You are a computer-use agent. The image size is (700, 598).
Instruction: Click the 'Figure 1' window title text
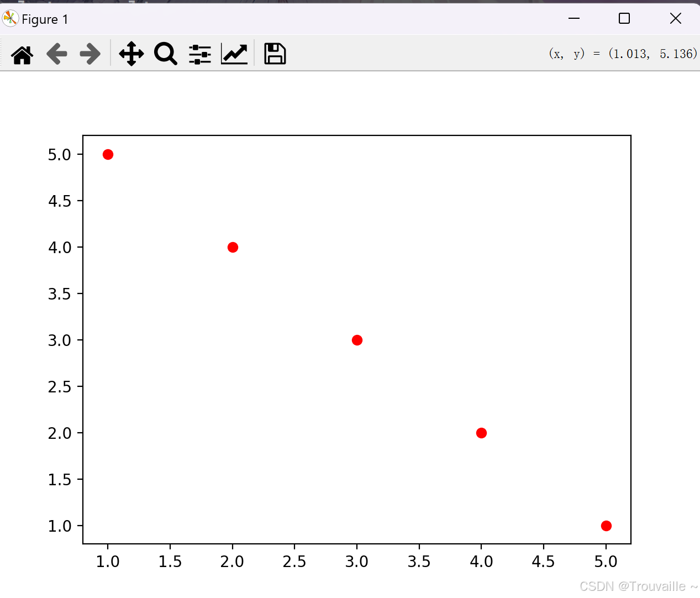[45, 19]
